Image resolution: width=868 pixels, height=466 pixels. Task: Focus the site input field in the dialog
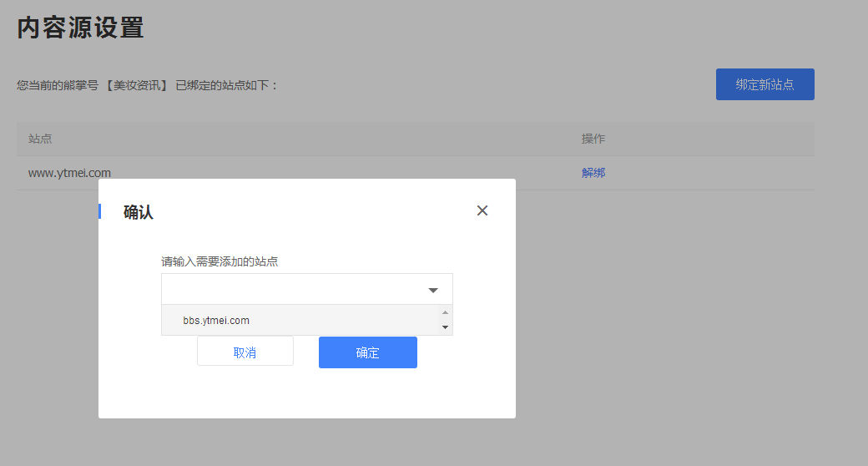(306, 289)
